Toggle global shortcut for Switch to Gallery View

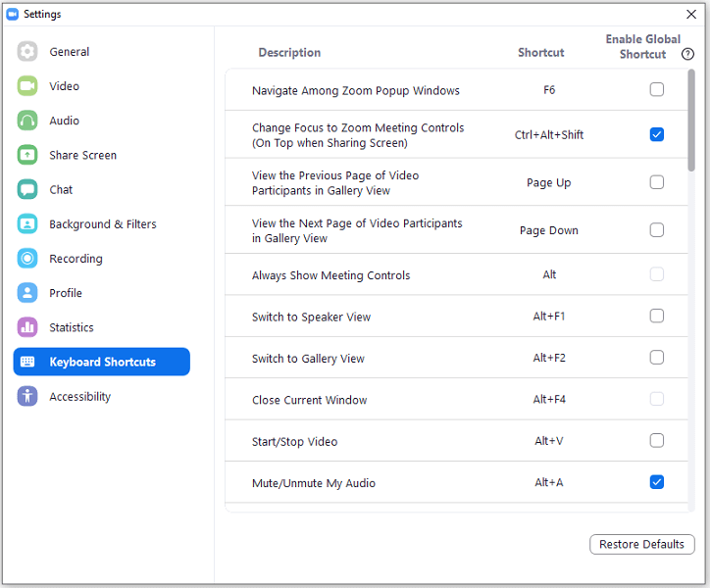click(657, 357)
